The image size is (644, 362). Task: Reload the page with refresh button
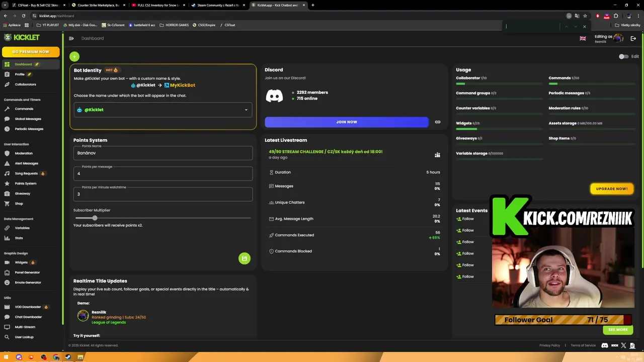click(23, 16)
